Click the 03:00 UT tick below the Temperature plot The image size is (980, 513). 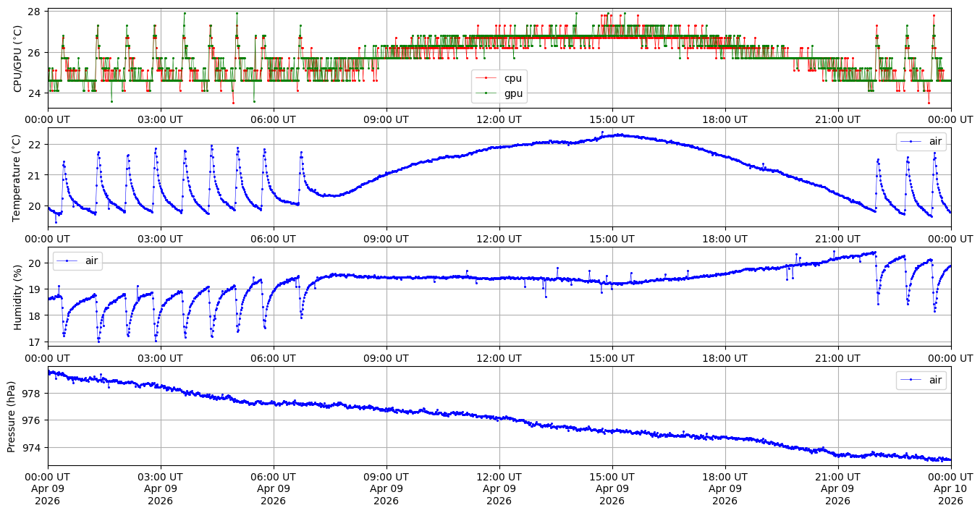(x=160, y=239)
